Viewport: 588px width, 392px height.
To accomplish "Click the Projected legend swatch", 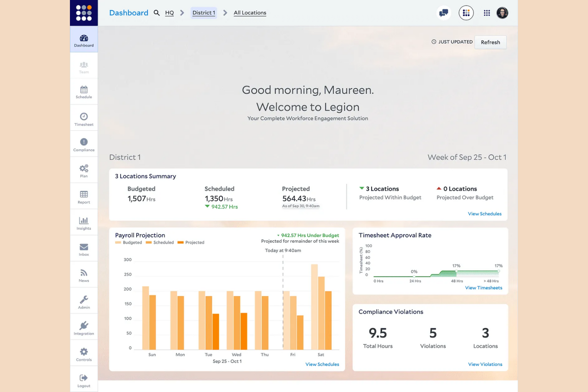I will [180, 242].
